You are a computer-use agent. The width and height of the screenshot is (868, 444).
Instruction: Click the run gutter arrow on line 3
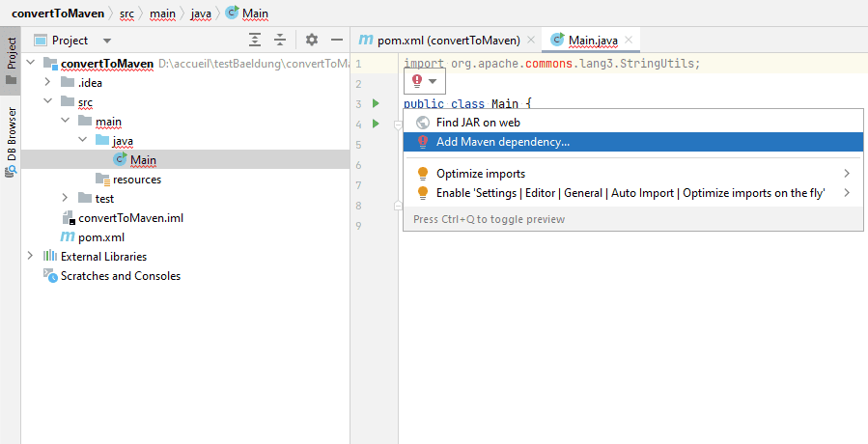tap(376, 103)
